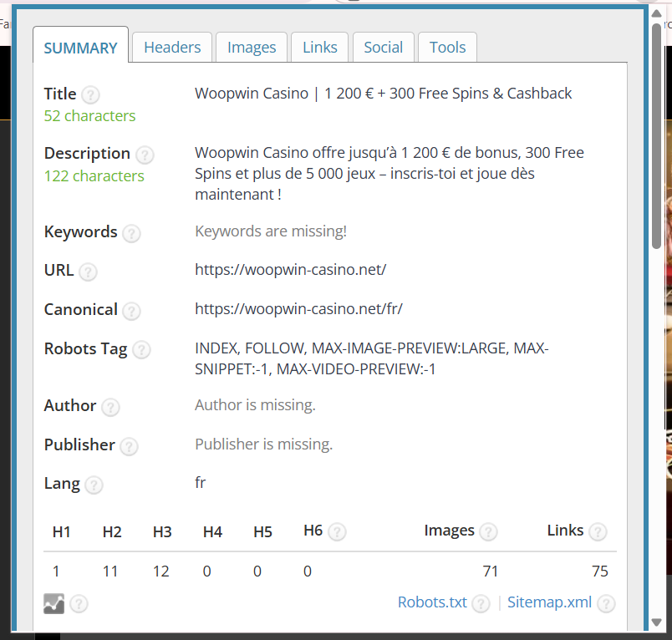672x640 pixels.
Task: Click the vertical scrollbar thumb
Action: [x=657, y=135]
